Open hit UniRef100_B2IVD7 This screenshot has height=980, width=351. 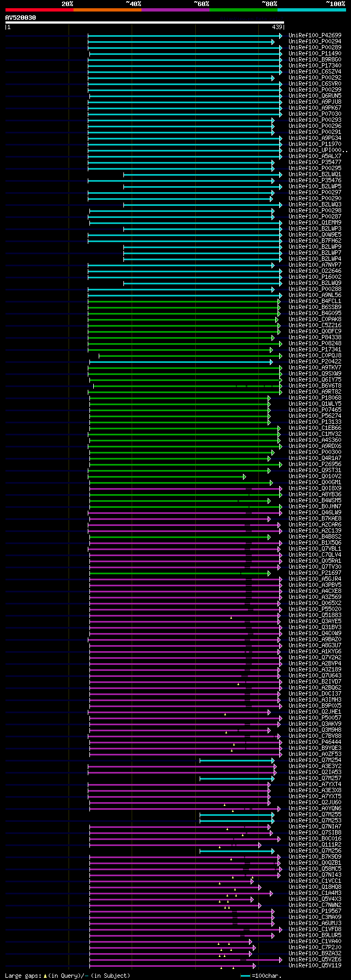pyautogui.click(x=315, y=682)
